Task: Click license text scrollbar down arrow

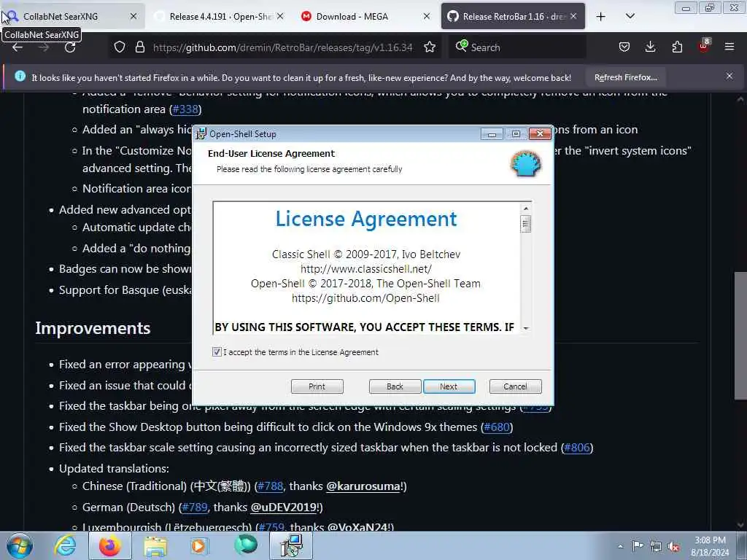Action: tap(526, 328)
